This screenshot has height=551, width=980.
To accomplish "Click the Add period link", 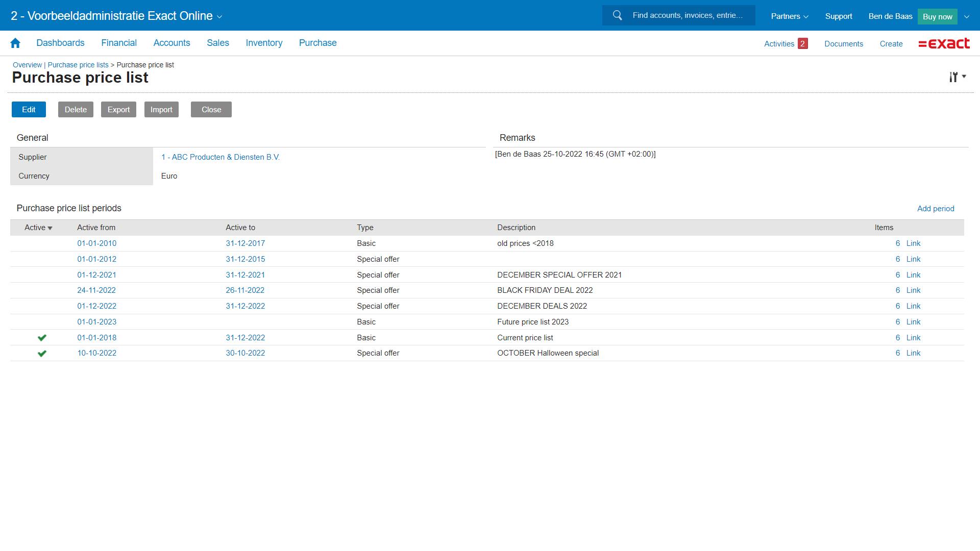I will [x=935, y=209].
